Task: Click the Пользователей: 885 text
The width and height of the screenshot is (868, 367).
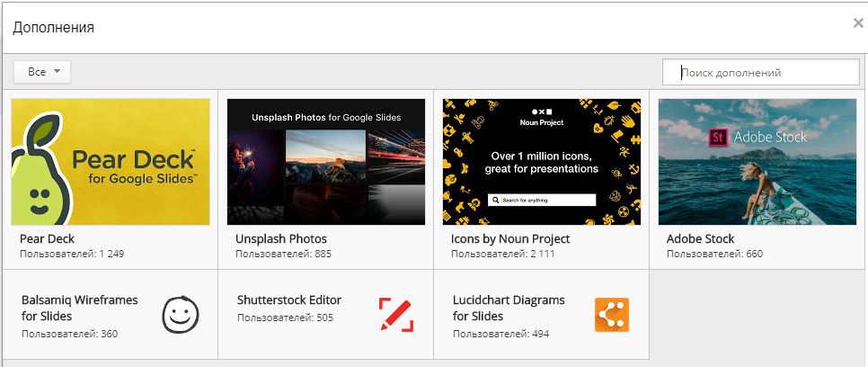Action: point(283,255)
